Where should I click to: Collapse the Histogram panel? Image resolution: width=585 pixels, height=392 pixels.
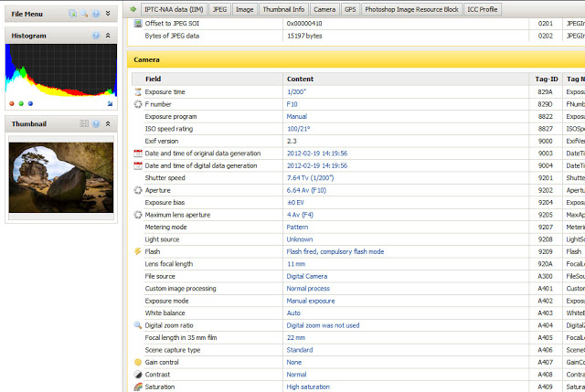pyautogui.click(x=108, y=36)
